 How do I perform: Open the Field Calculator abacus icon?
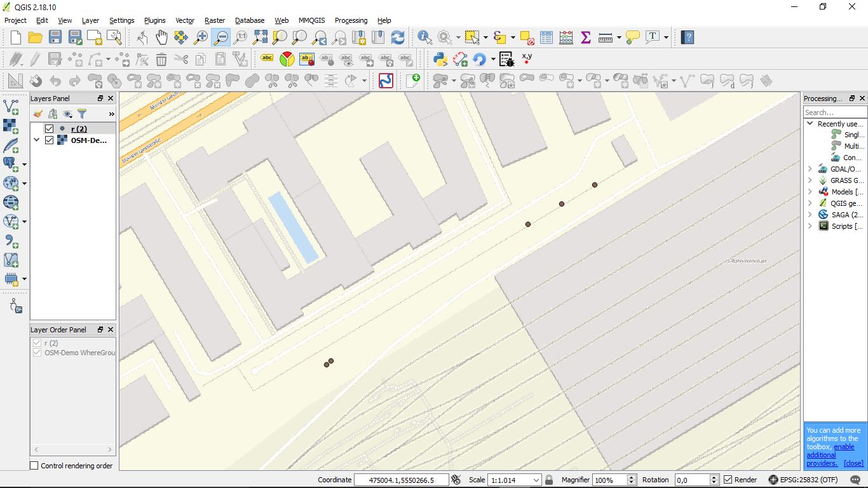tap(566, 37)
